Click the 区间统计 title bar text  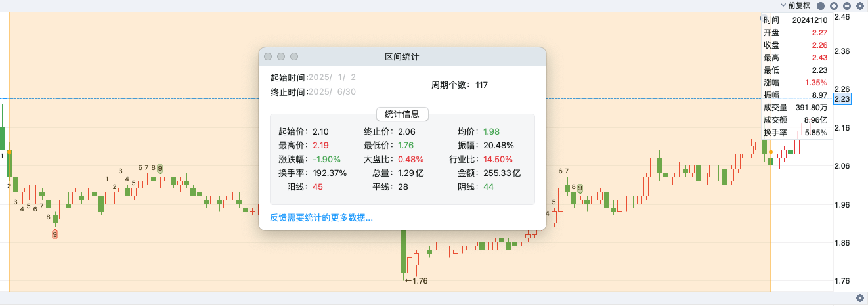402,57
